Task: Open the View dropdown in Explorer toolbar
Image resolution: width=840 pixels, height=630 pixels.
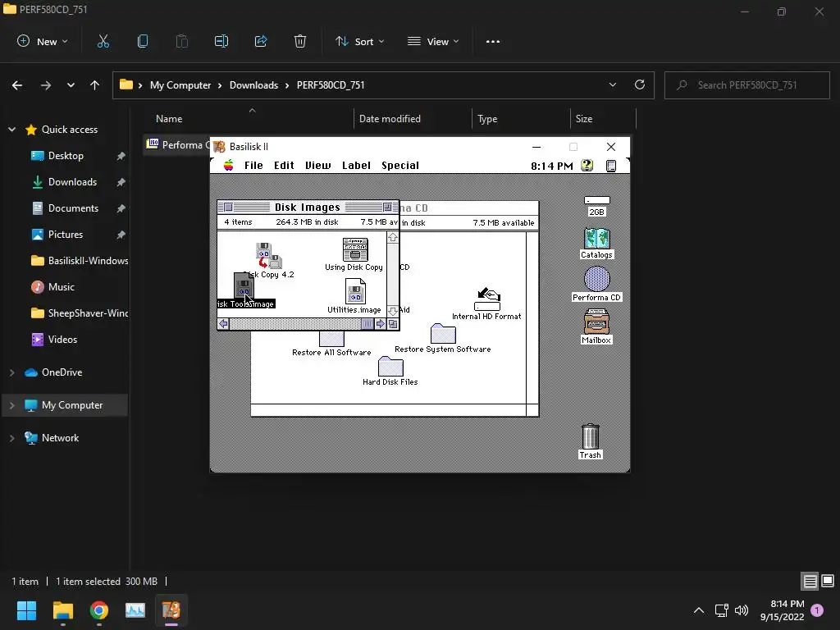Action: [433, 41]
